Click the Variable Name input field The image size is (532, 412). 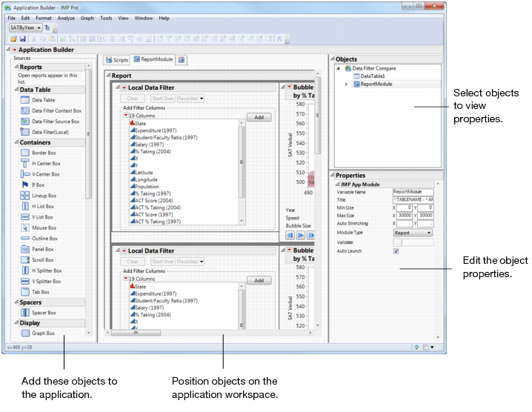(x=413, y=192)
